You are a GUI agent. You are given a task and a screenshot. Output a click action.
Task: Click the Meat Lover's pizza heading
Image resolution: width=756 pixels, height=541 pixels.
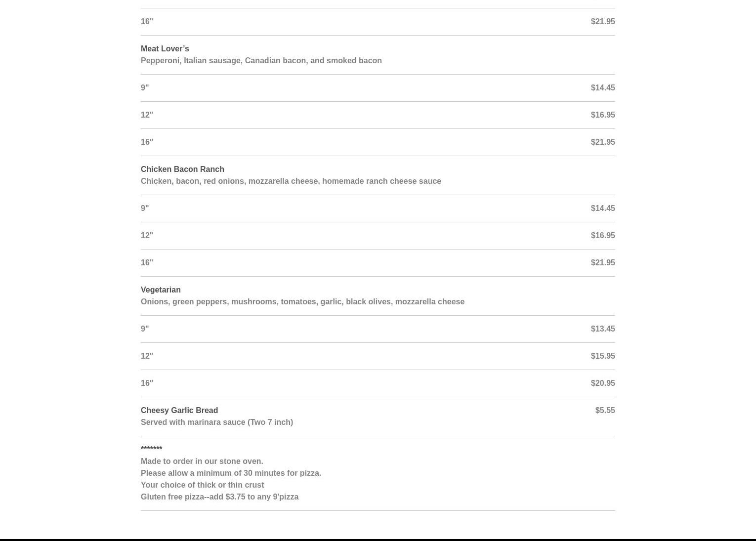tap(165, 48)
